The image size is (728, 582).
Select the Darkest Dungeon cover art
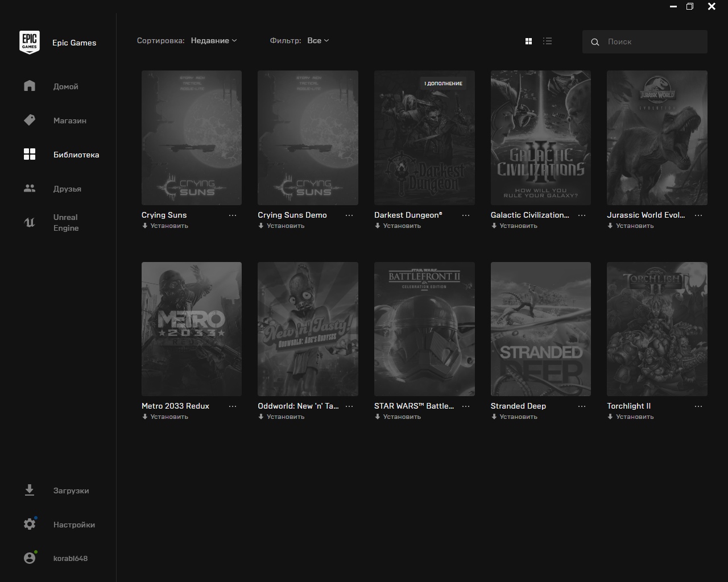pyautogui.click(x=424, y=138)
